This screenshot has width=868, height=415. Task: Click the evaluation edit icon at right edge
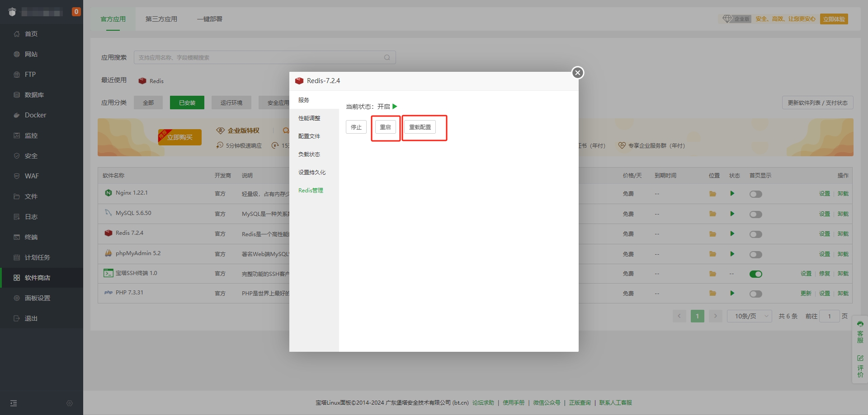(x=860, y=358)
